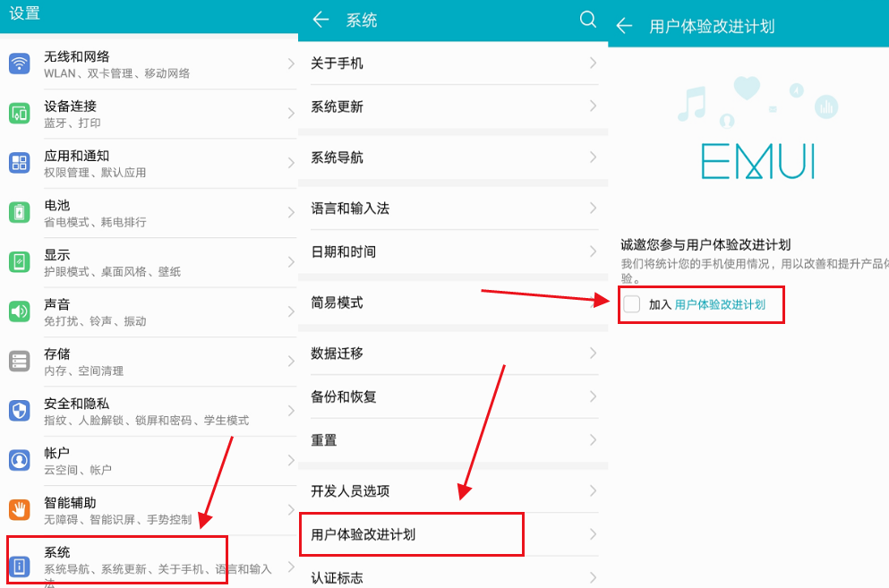Open the 用户体验改进计划 blue link

coord(720,305)
